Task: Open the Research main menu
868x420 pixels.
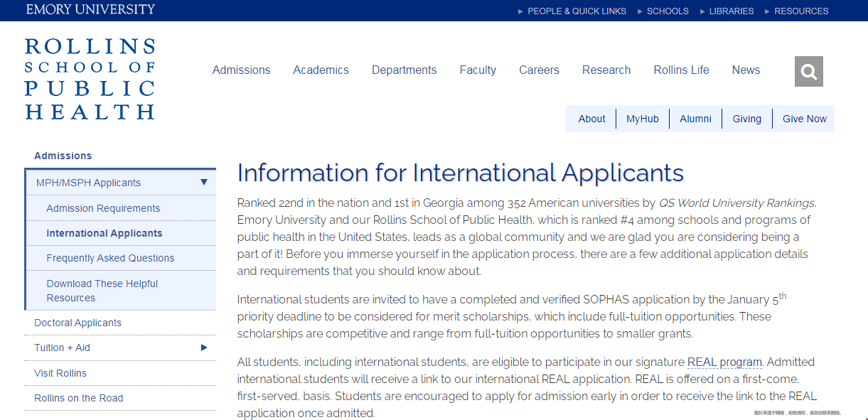Action: click(606, 70)
